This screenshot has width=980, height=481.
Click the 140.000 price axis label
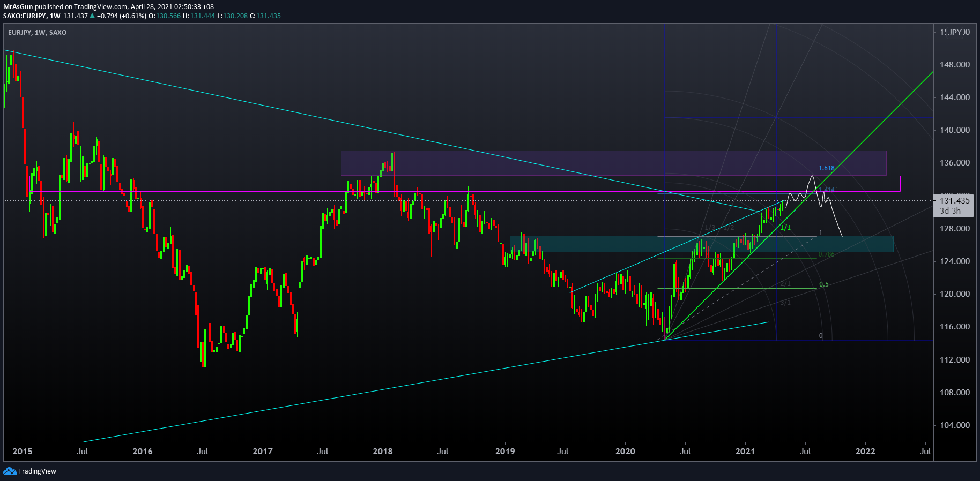(955, 130)
